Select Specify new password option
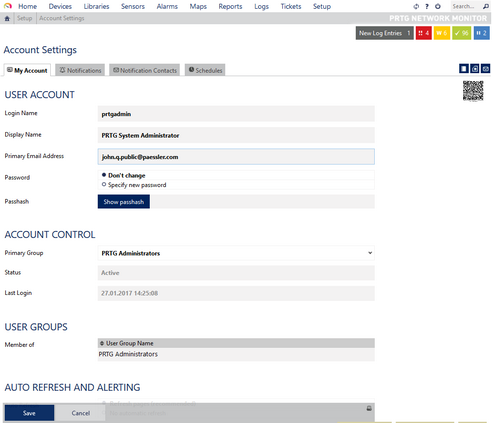Screen dimensions: 492x423 (x=104, y=184)
